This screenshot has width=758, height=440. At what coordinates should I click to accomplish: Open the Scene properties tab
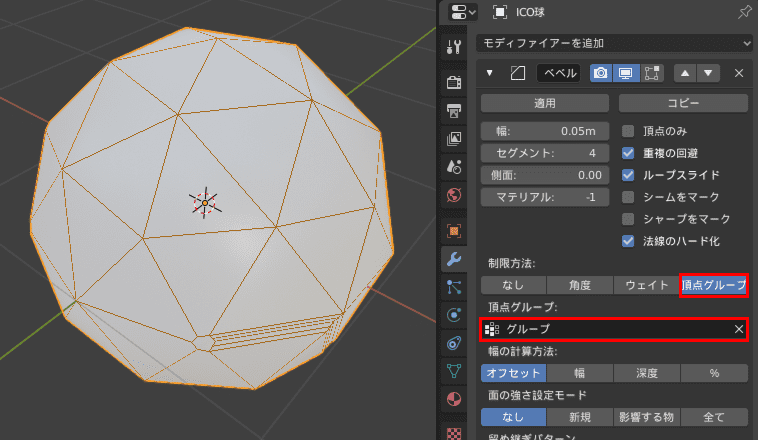point(454,167)
